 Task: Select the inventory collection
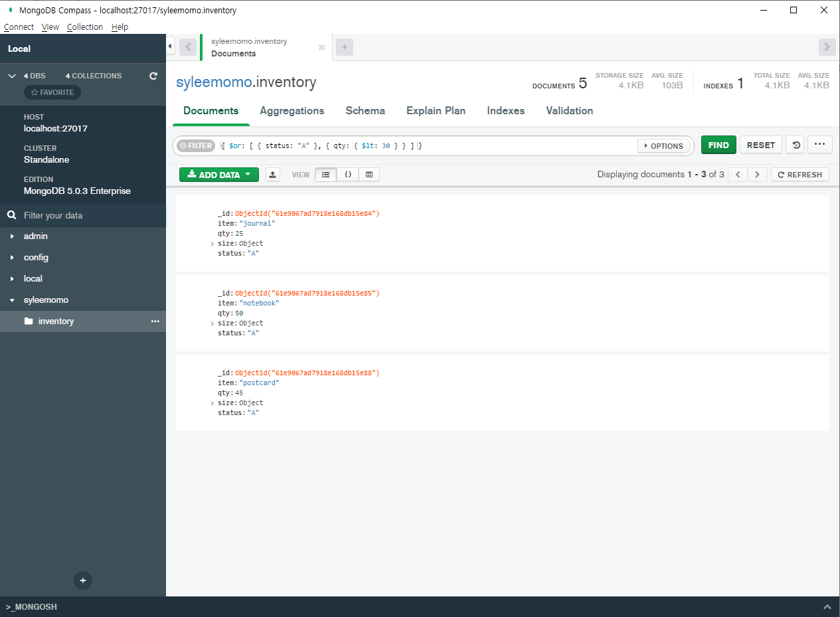pyautogui.click(x=83, y=321)
